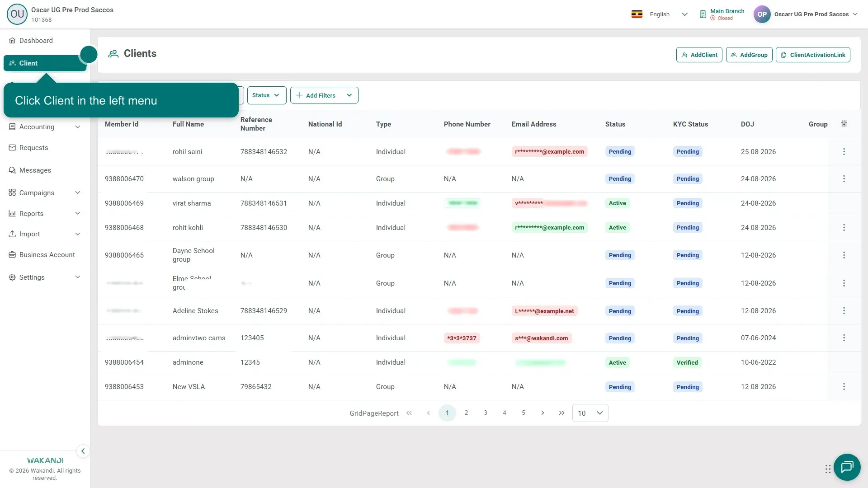Click the Full Name column header

click(x=188, y=124)
